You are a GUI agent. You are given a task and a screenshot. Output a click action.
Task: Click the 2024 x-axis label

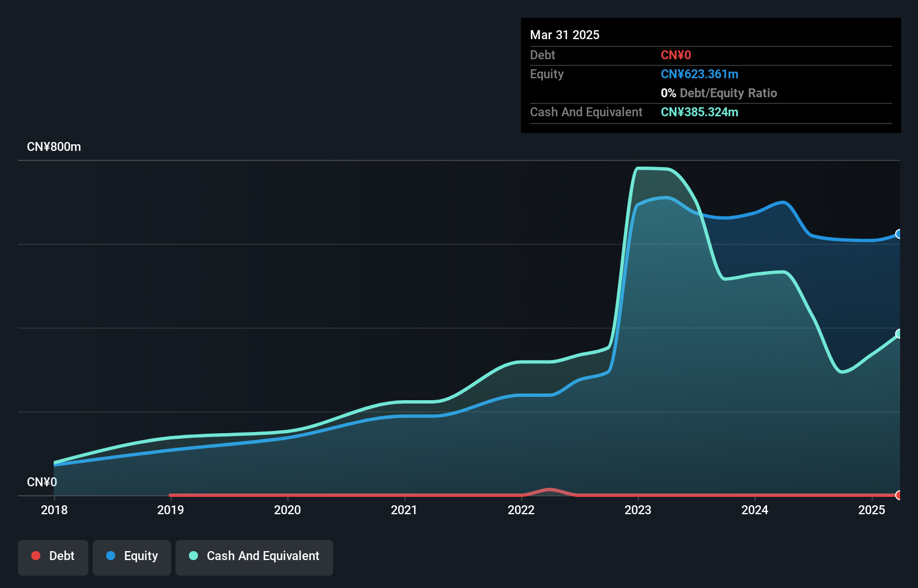tap(755, 510)
